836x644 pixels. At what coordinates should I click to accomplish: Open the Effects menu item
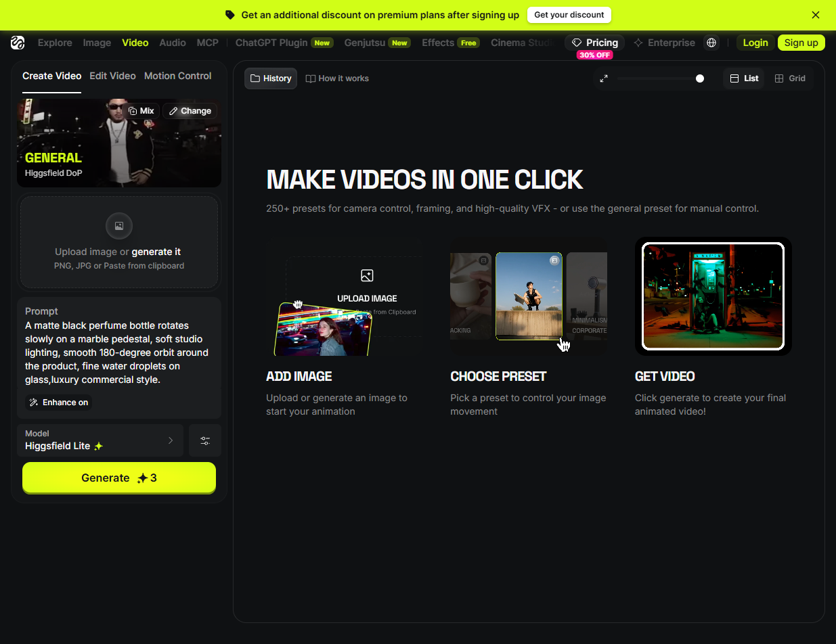[450, 43]
